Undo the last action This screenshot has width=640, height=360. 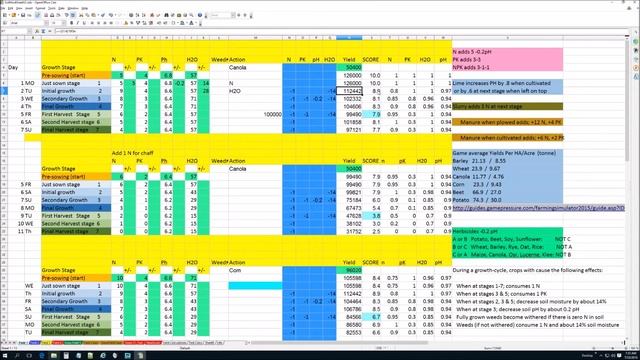pos(111,15)
